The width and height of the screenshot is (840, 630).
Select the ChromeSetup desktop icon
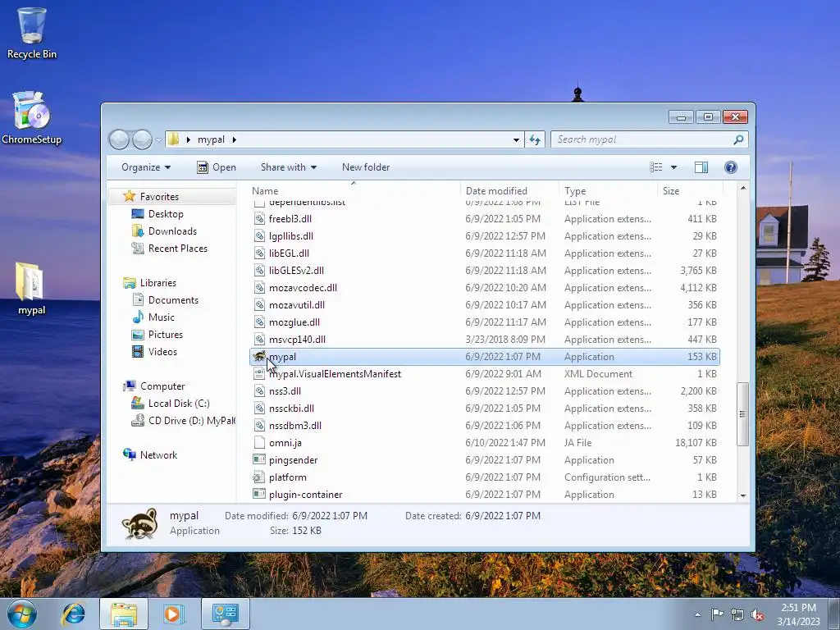(31, 117)
